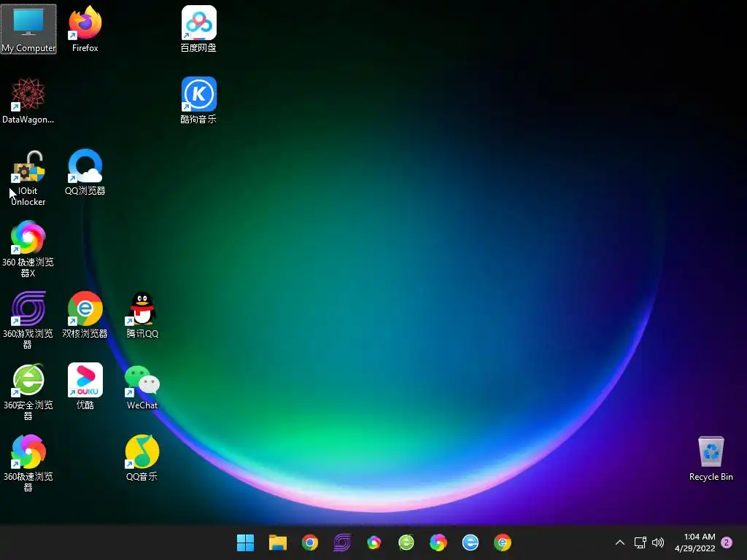Select the WeChat desktop shortcut
Viewport: 747px width, 560px height.
142,386
